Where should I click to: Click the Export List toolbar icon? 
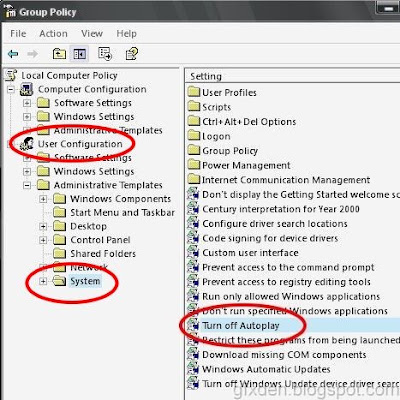(105, 54)
